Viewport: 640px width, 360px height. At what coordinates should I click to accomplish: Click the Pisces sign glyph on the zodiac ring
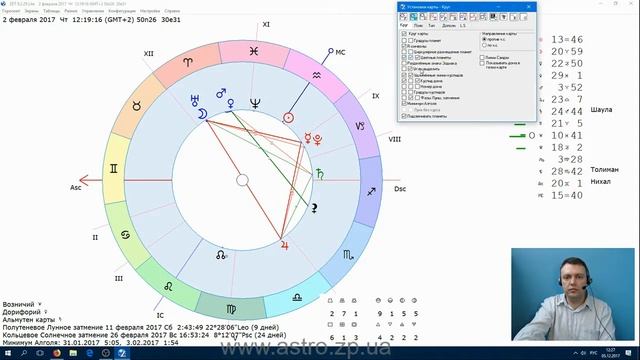click(254, 51)
